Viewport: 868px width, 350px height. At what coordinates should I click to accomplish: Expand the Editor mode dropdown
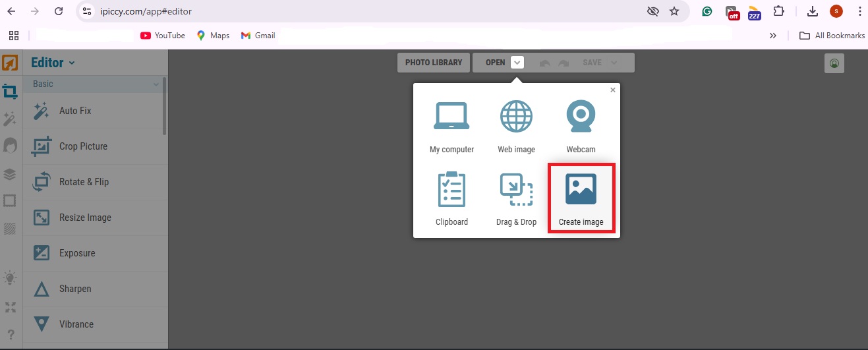72,63
